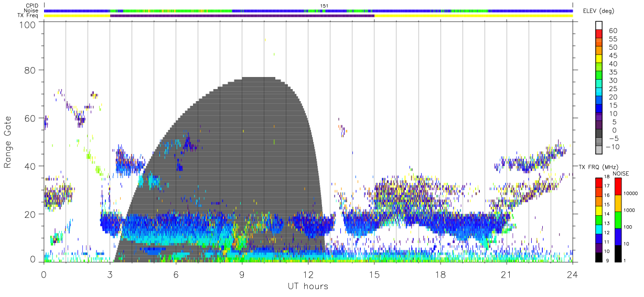Click the NOISE legend title

(x=621, y=173)
